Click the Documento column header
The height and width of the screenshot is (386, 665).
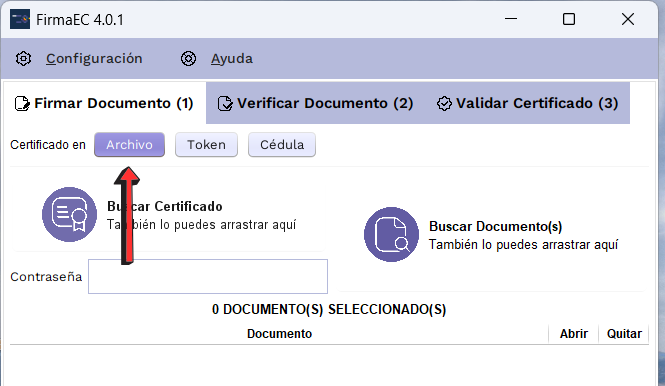pos(279,334)
